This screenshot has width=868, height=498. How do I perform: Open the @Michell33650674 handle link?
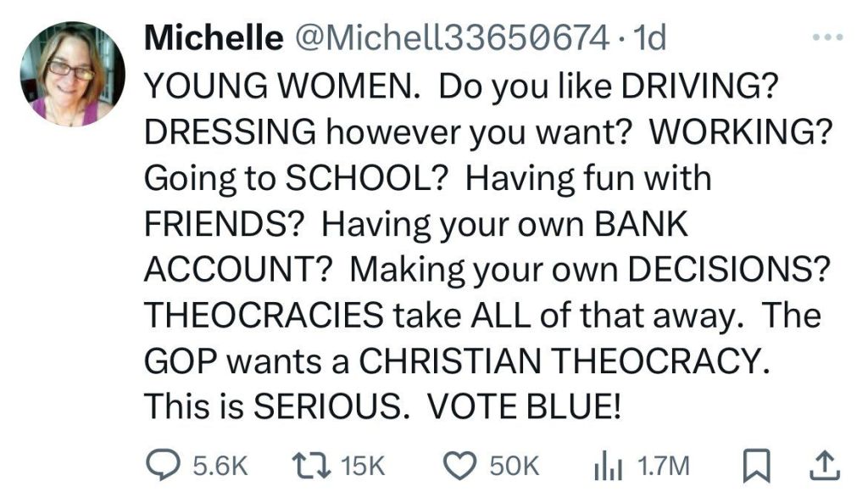[x=451, y=37]
